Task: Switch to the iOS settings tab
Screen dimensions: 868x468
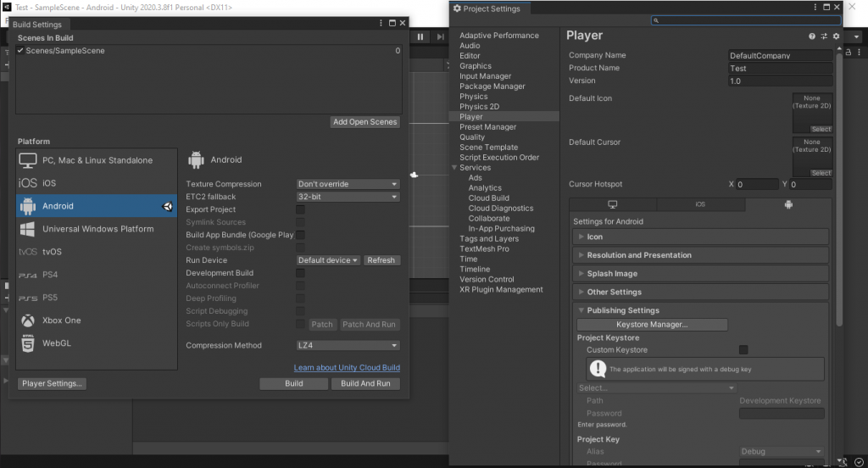Action: (x=700, y=204)
